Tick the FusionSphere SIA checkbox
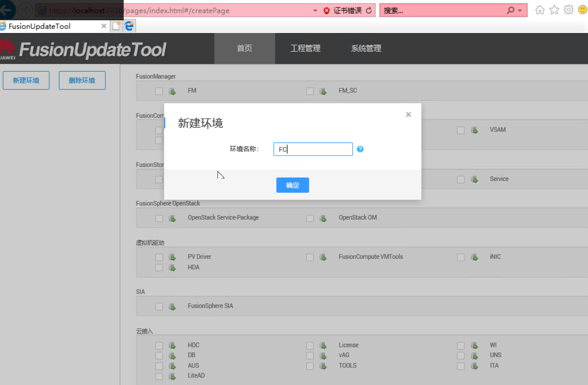The image size is (588, 385). tap(159, 306)
